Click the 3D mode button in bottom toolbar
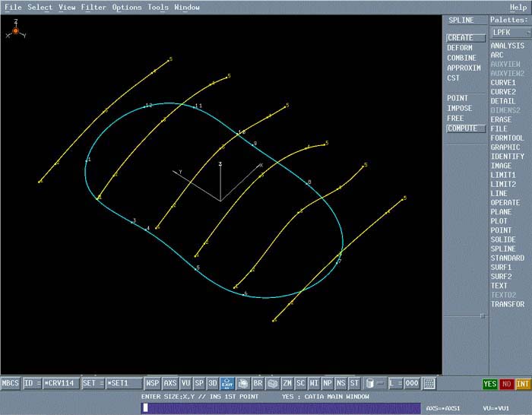 click(213, 384)
